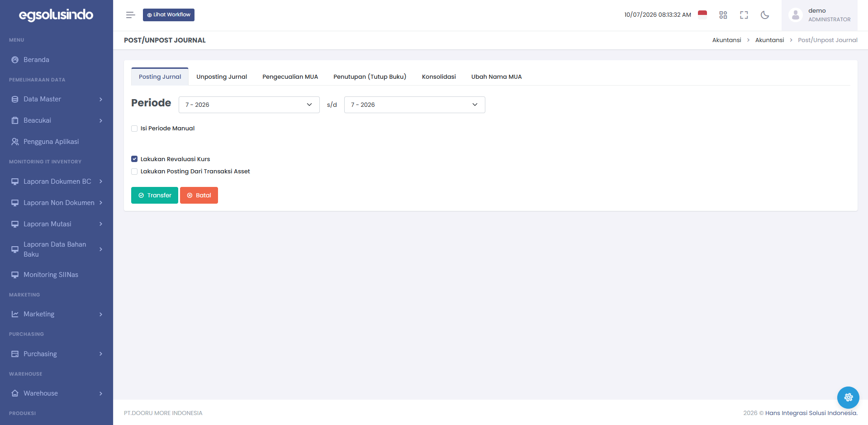The height and width of the screenshot is (425, 868).
Task: Check Lakukan Posting Dari Transaksi Asset
Action: pos(134,172)
